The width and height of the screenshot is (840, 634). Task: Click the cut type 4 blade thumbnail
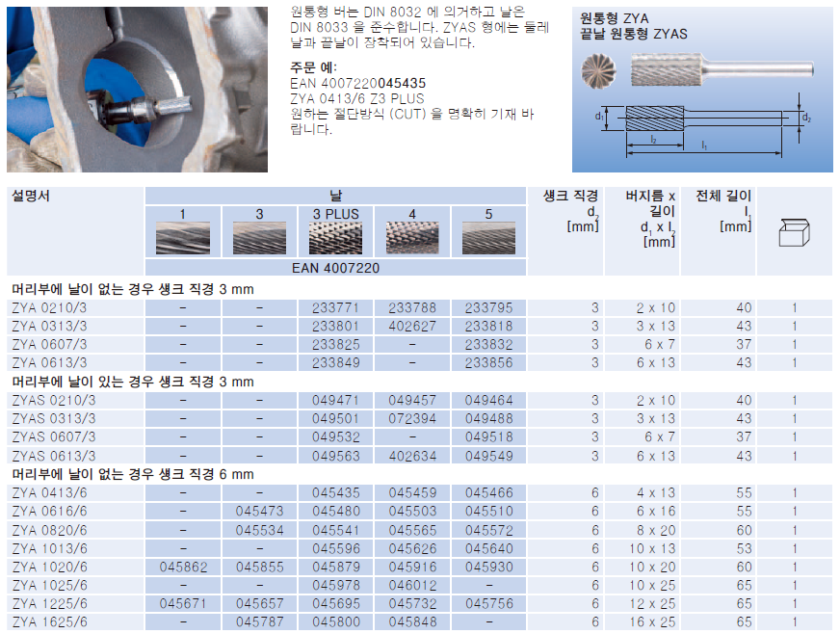[x=412, y=238]
